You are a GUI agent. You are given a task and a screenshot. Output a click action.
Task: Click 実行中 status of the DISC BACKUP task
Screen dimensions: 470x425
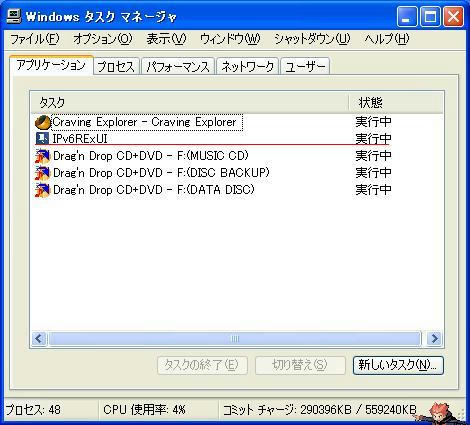(x=373, y=173)
